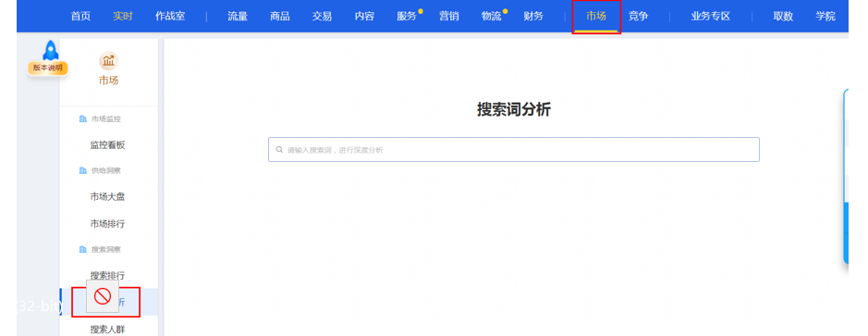
Task: Open 搜索人群 in the sidebar
Action: point(107,330)
